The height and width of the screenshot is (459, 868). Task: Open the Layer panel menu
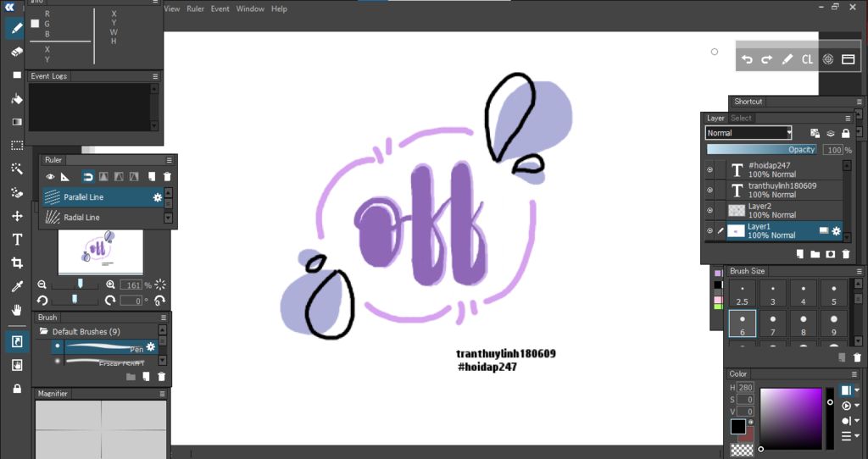(848, 118)
